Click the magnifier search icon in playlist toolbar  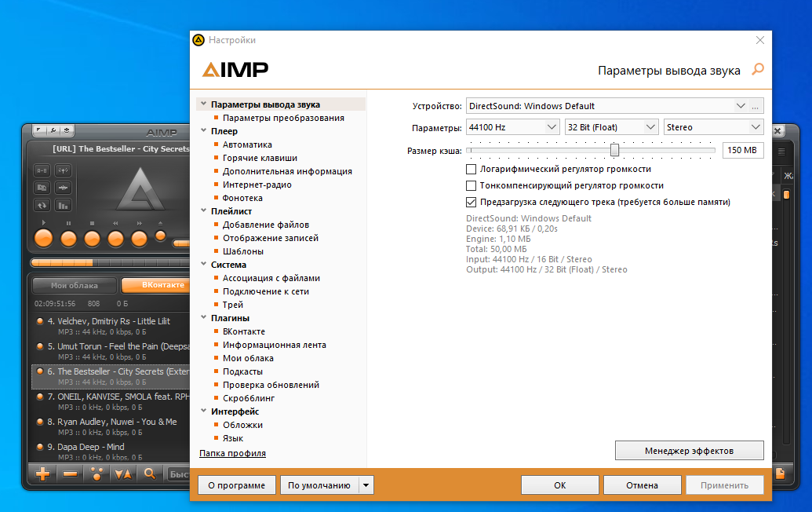(x=150, y=474)
